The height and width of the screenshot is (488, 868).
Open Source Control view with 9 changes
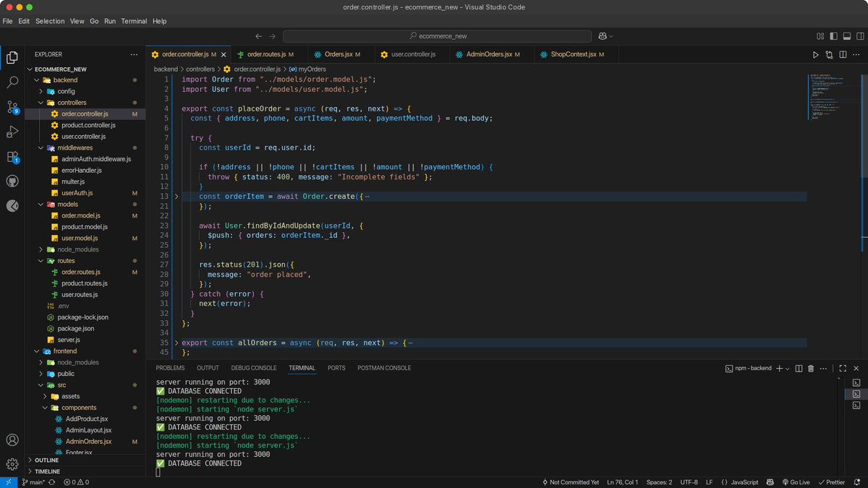tap(12, 108)
